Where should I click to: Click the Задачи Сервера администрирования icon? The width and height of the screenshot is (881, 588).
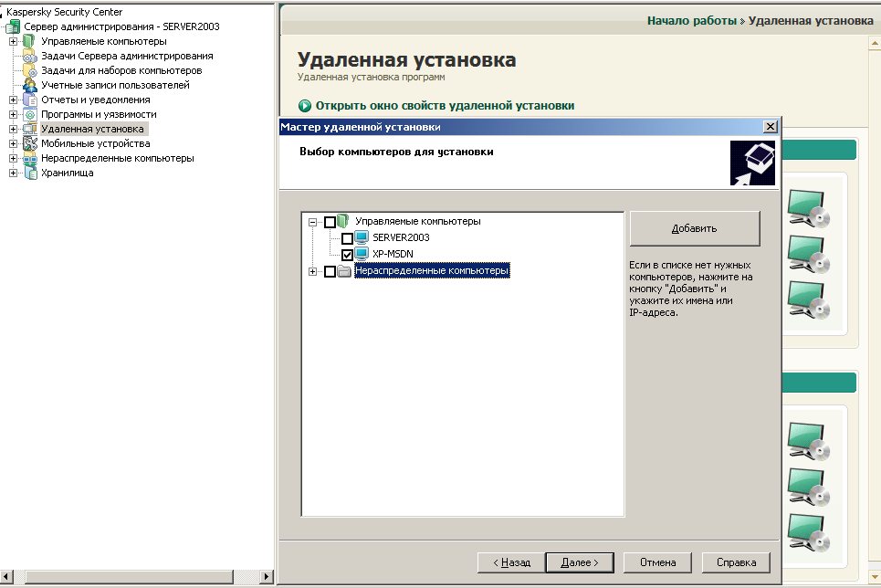pyautogui.click(x=30, y=56)
